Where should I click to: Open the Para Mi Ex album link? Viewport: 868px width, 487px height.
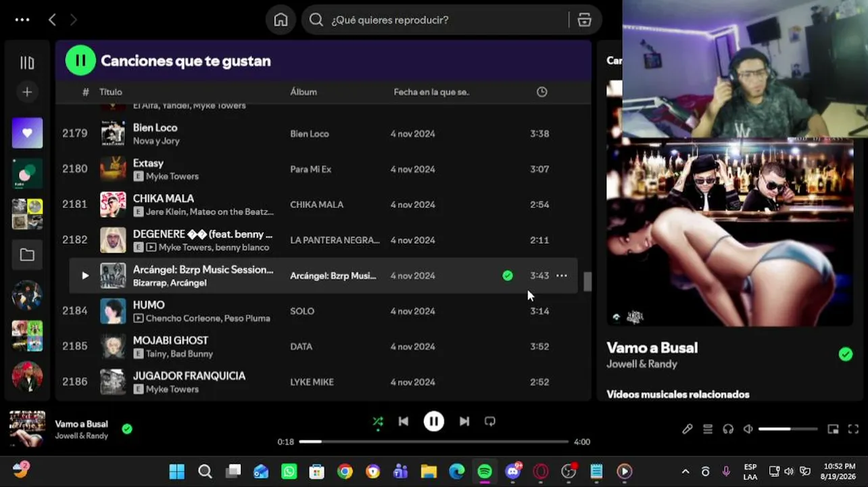coord(310,169)
